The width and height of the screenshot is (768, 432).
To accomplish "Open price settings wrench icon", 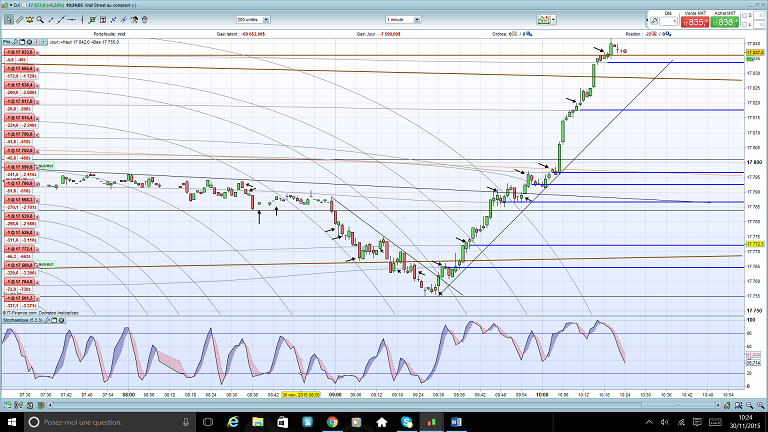I will coord(15,42).
